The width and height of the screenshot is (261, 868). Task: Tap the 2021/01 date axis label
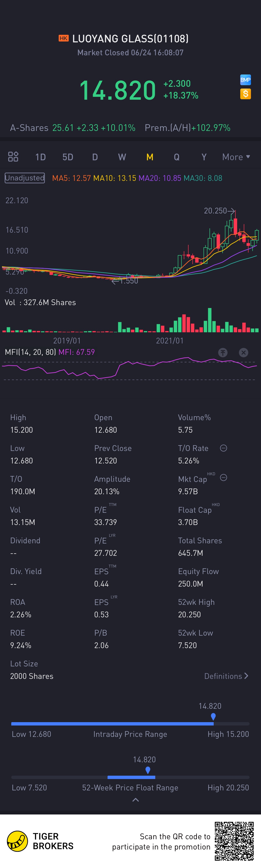tap(170, 341)
